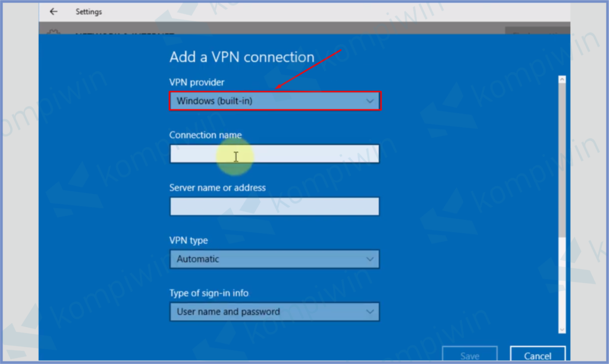The image size is (609, 364).
Task: Click the Connection name label
Action: point(205,135)
